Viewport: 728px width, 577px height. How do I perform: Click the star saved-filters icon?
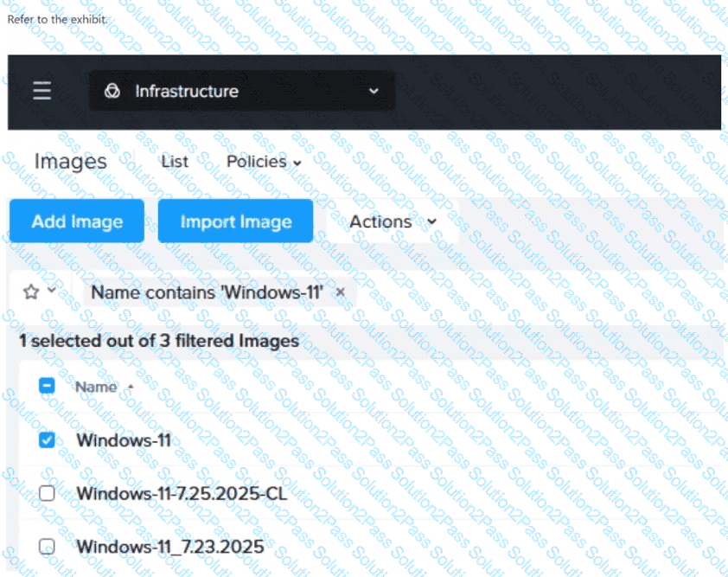[x=31, y=292]
